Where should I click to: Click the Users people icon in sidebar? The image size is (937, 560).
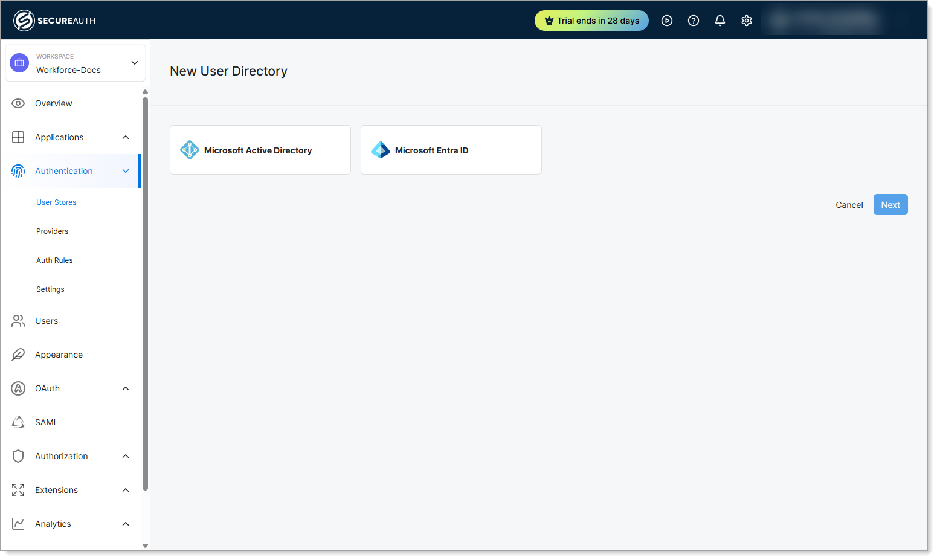[18, 321]
